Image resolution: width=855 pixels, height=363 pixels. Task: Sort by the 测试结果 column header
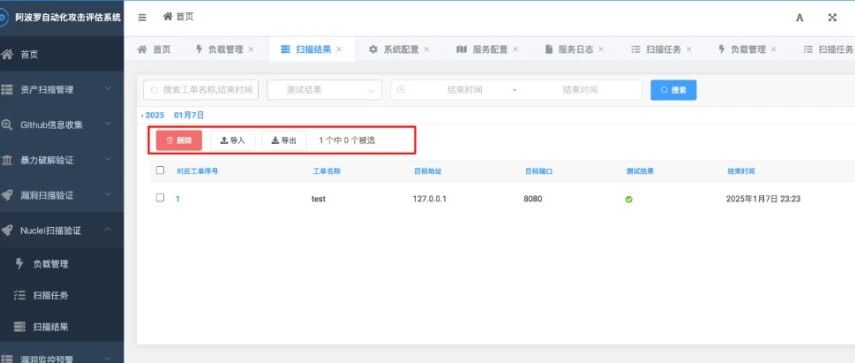pos(640,171)
